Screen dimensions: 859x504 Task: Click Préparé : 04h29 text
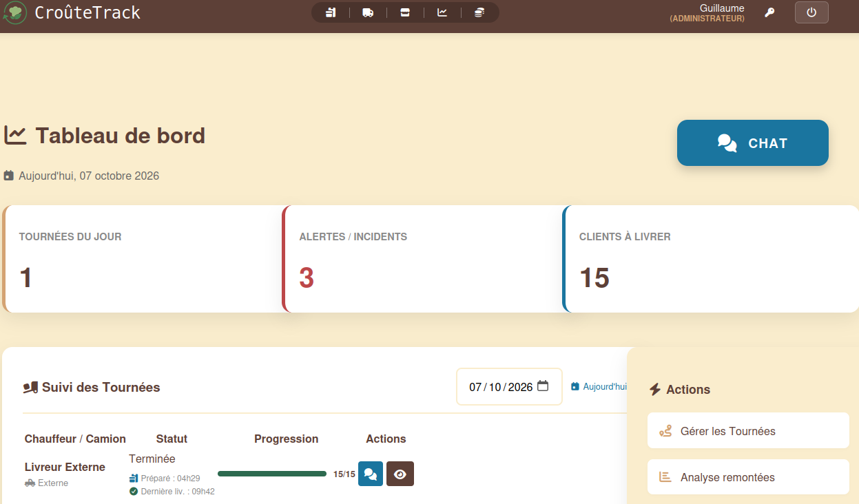[171, 479]
